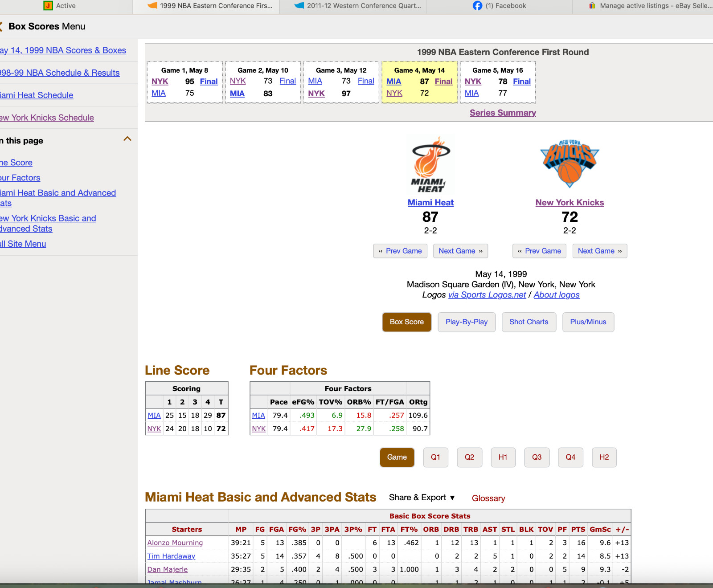Open the About logos link

click(x=557, y=295)
